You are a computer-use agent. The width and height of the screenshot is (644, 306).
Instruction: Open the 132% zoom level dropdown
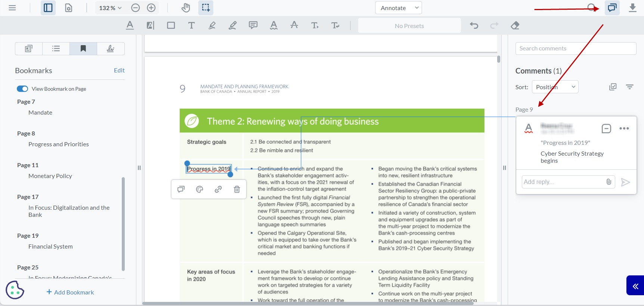tap(110, 8)
